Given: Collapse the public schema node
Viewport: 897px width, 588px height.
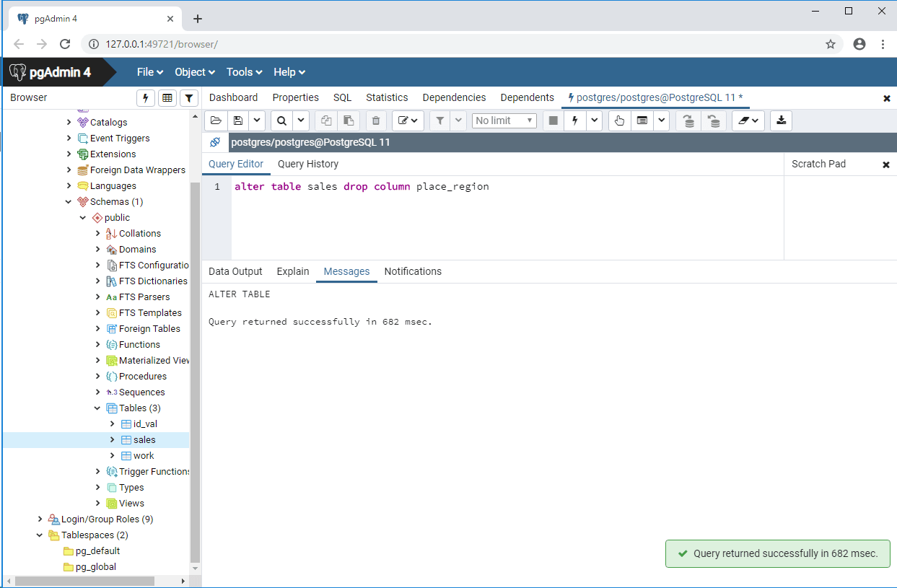Looking at the screenshot, I should [x=84, y=218].
